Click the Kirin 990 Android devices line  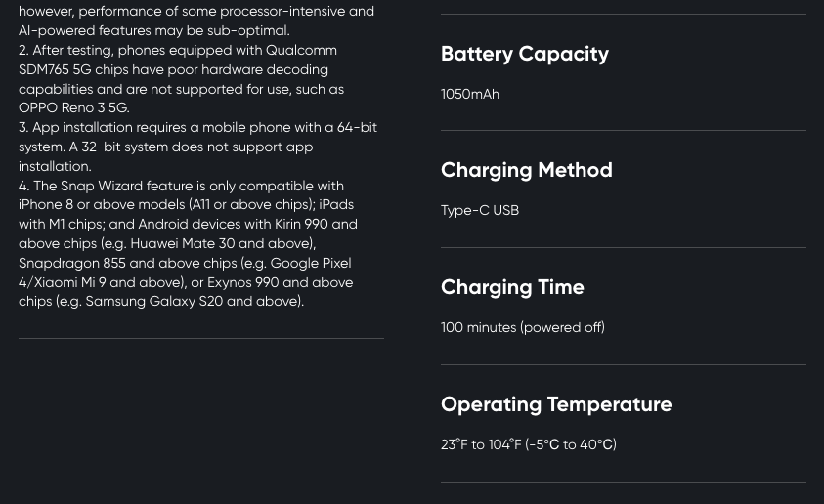[188, 225]
